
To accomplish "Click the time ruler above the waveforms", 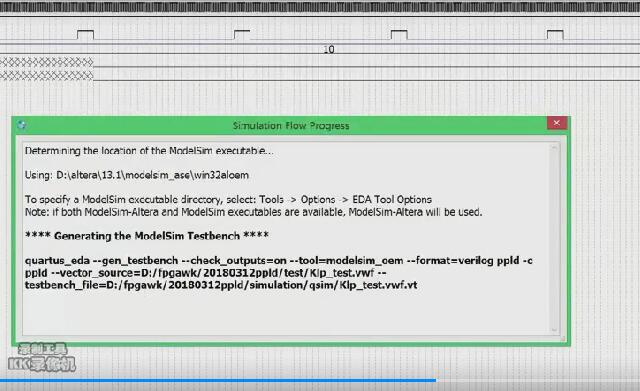I will [x=320, y=8].
